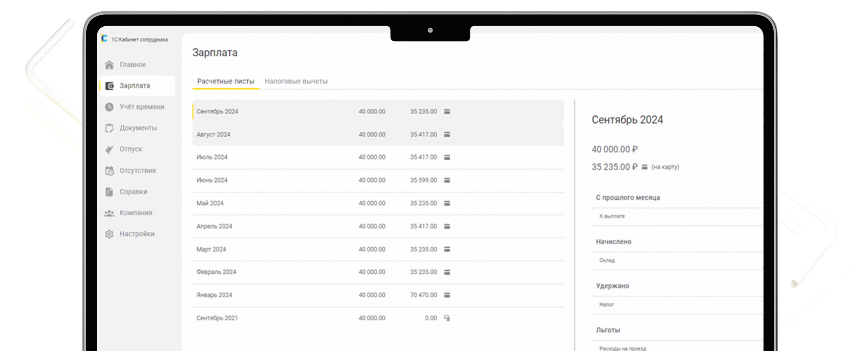Open the Июль 2024 payslip row
This screenshot has width=868, height=351.
pos(211,157)
